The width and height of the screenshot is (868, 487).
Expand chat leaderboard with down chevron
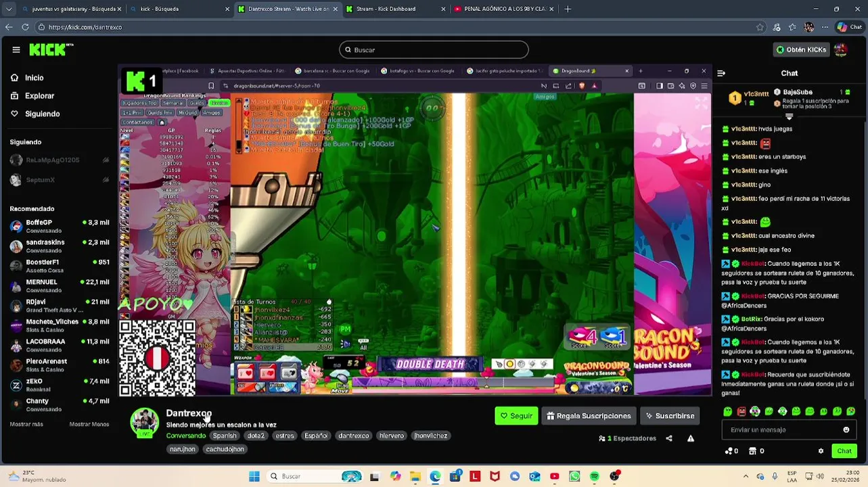(789, 116)
